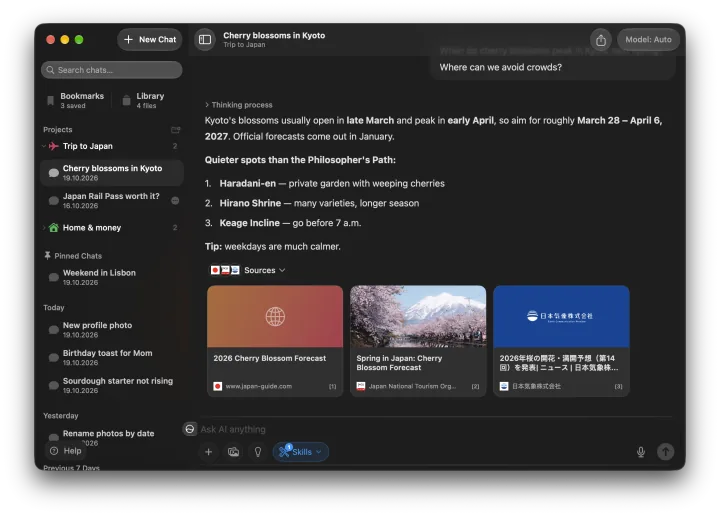720x516 pixels.
Task: Click Japan National Tourism Org link
Action: click(x=412, y=387)
